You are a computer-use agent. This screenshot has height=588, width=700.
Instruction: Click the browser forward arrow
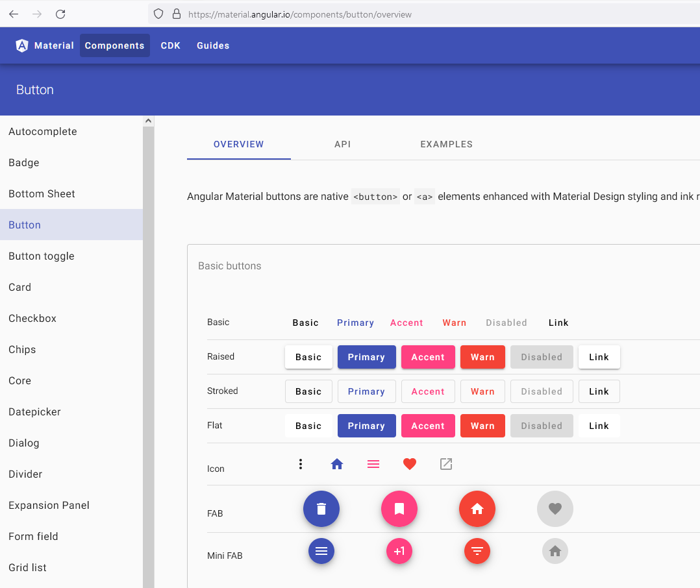[x=37, y=14]
